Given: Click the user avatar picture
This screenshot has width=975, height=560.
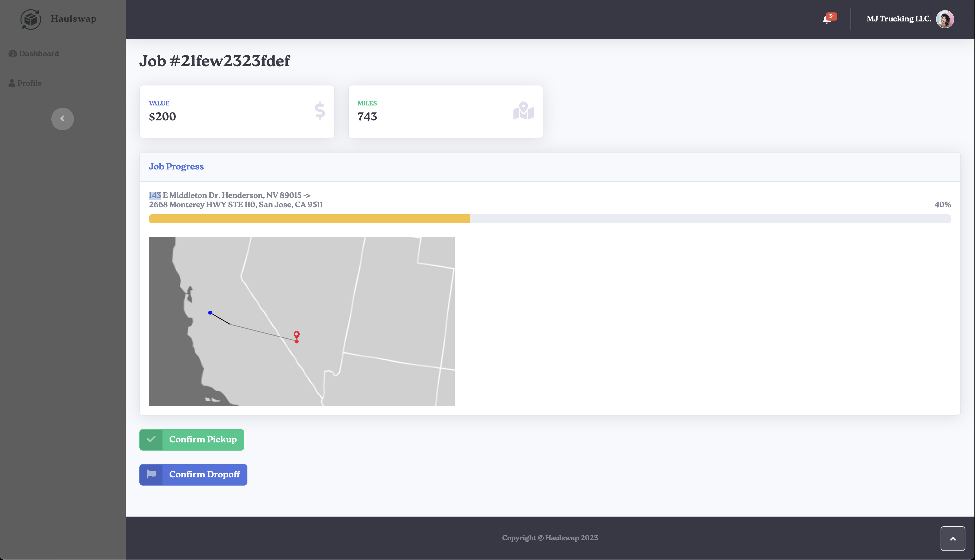Looking at the screenshot, I should click(945, 19).
